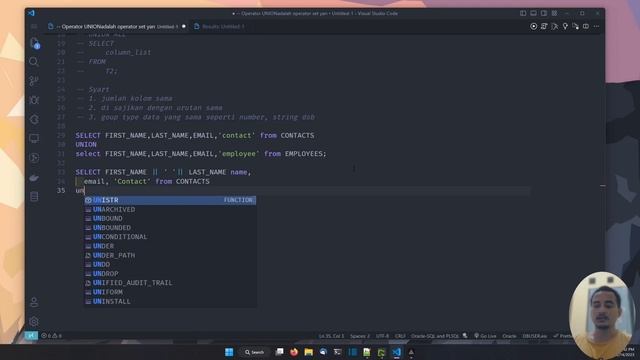Viewport: 640px width, 360px height.
Task: Select UNDER_PATH suggestion
Action: (170, 255)
